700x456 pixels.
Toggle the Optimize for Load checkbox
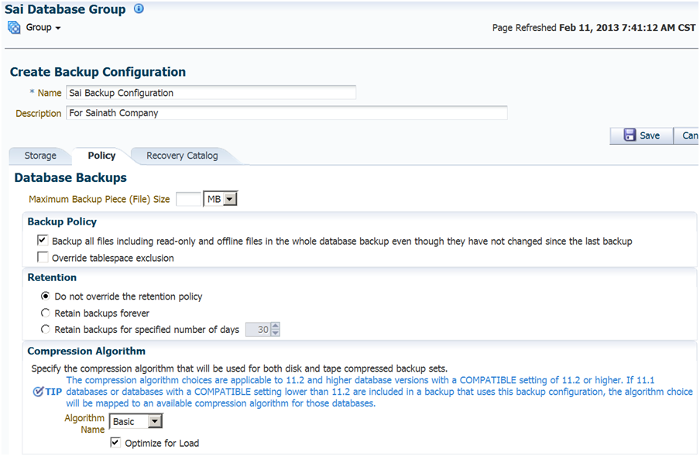[116, 442]
